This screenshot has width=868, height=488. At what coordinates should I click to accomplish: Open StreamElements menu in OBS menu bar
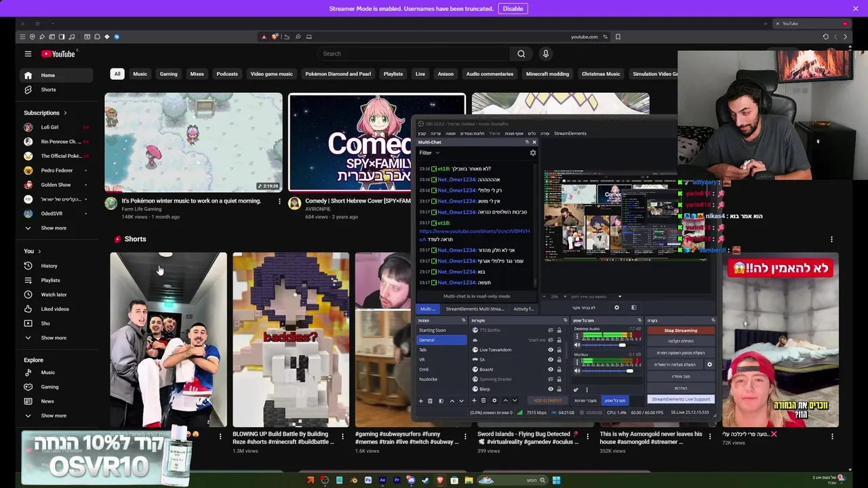click(x=570, y=134)
